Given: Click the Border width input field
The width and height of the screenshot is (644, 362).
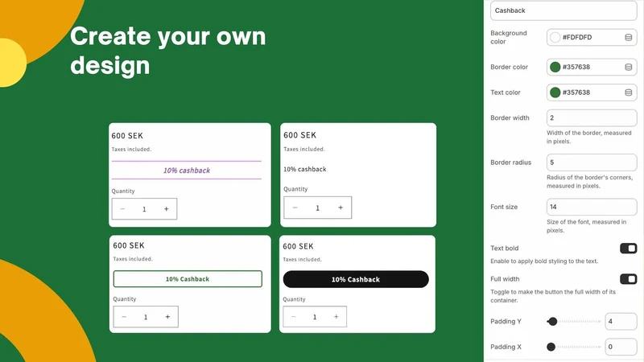Looking at the screenshot, I should coord(592,117).
